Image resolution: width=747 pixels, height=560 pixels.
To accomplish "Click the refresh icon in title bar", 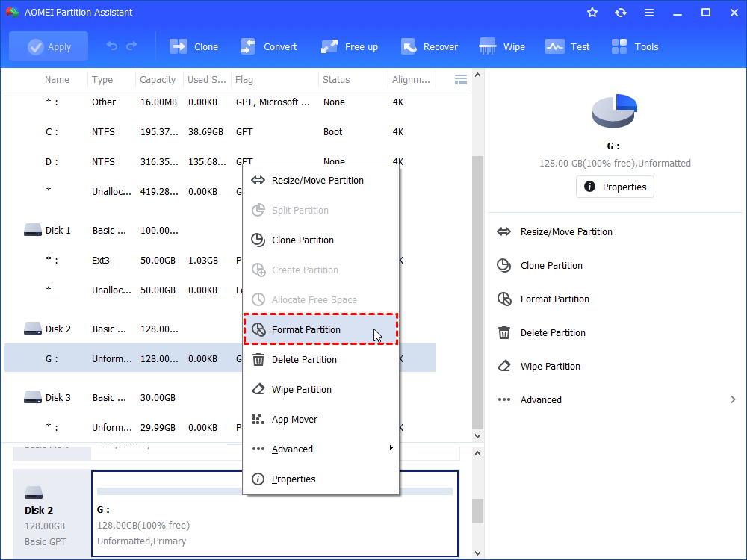I will tap(621, 13).
